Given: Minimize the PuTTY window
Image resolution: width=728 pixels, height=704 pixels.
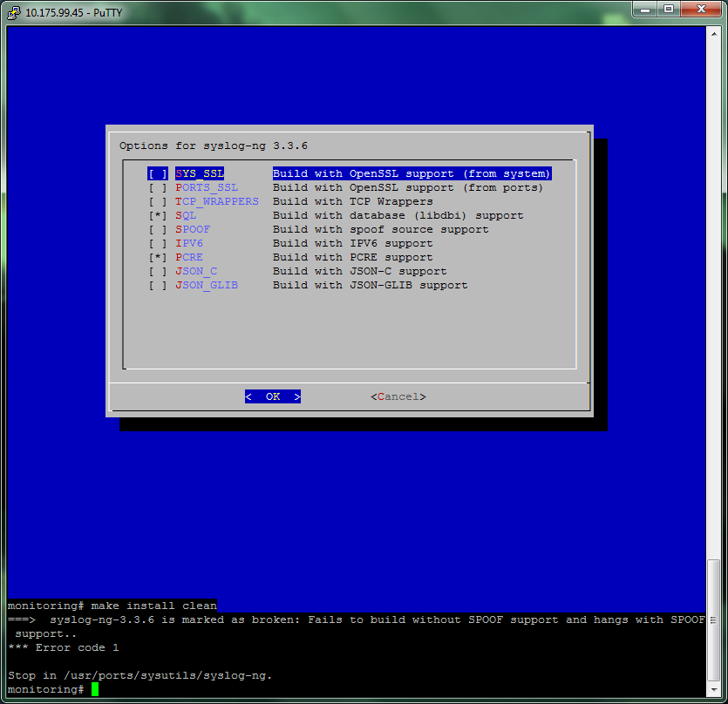Looking at the screenshot, I should point(645,9).
